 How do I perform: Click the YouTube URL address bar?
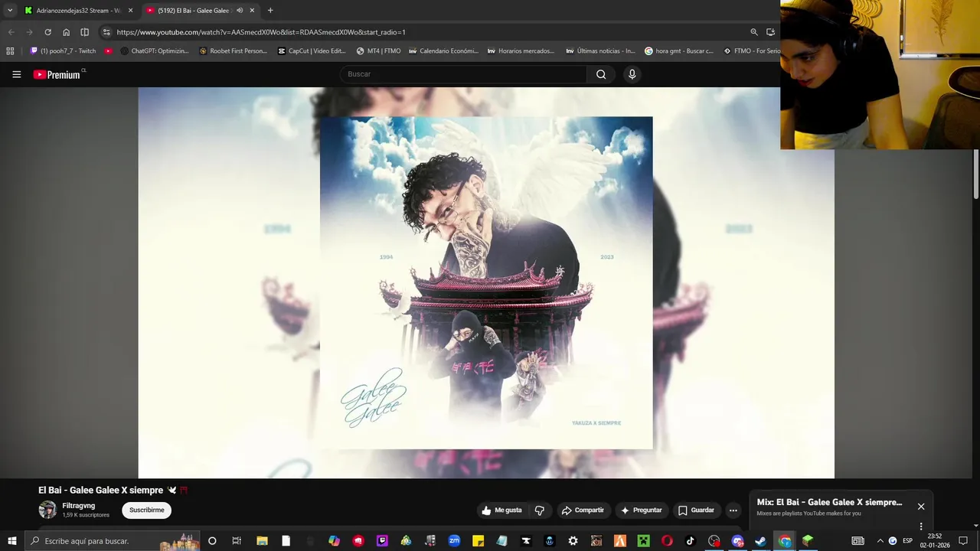point(261,32)
